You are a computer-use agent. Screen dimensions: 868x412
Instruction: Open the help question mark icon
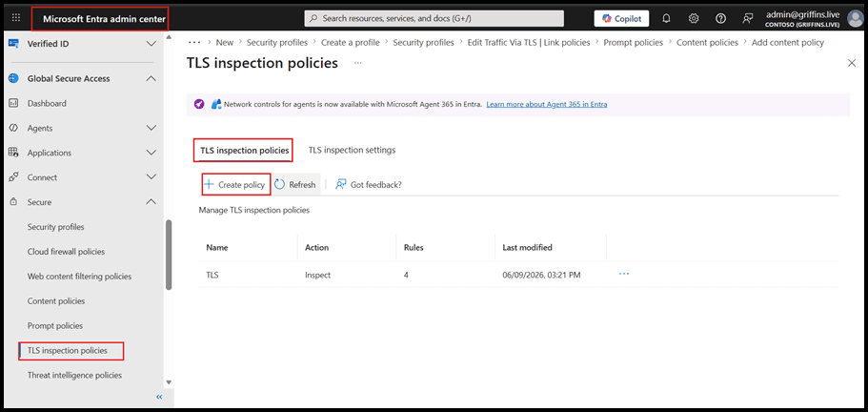point(720,18)
